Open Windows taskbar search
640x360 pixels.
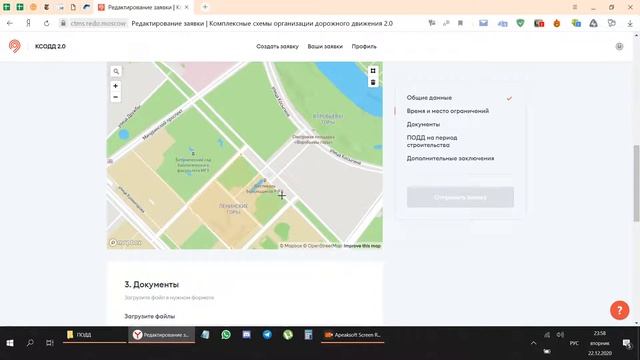[30, 343]
